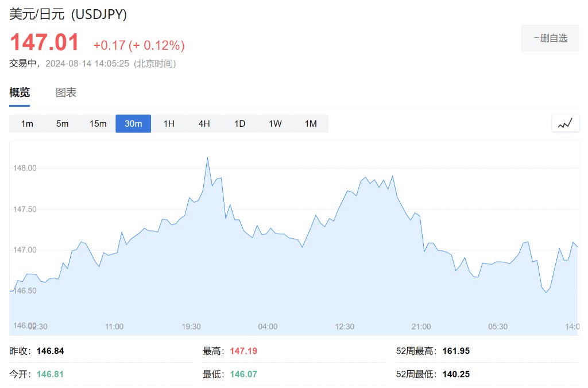588x388 pixels.
Task: Show the 1D daily chart
Action: click(x=239, y=124)
